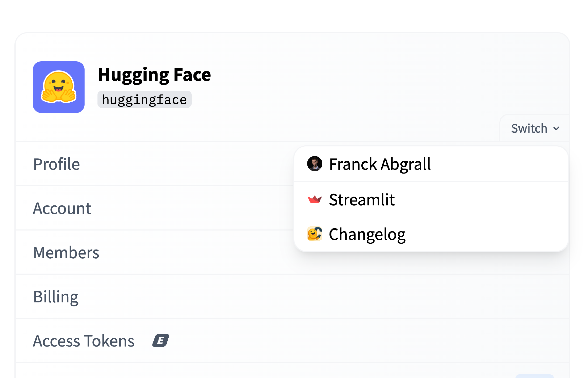Switch to the Changelog organization
The image size is (588, 378).
pyautogui.click(x=367, y=234)
